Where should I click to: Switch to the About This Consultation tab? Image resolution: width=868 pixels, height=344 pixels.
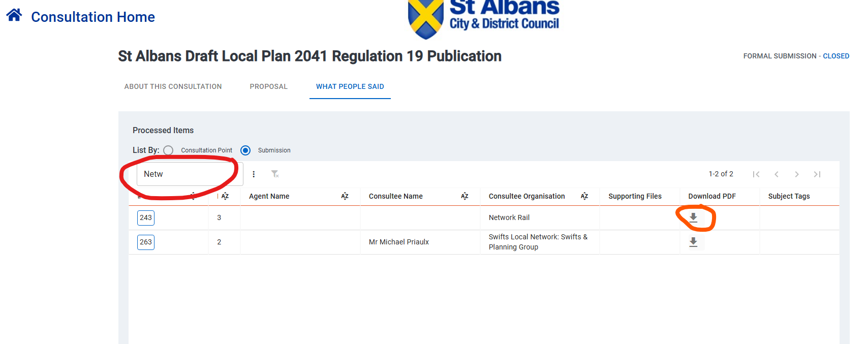click(x=173, y=86)
